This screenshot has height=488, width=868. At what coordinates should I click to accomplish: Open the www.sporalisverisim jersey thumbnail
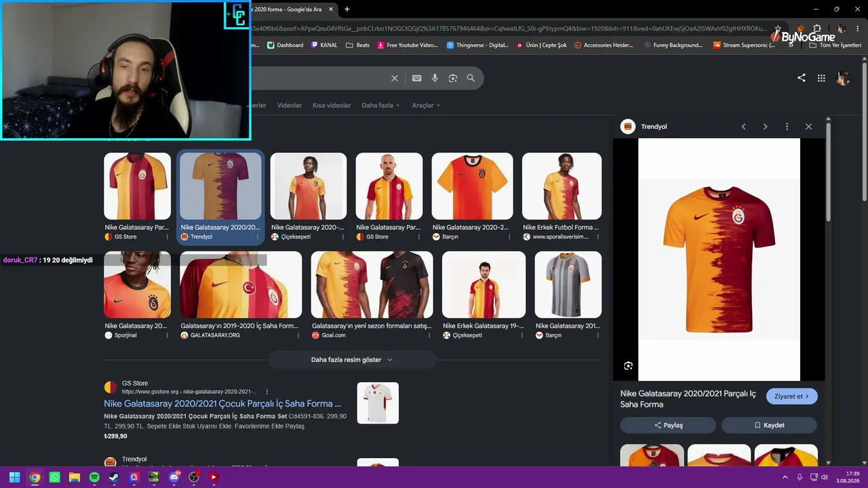click(x=561, y=186)
